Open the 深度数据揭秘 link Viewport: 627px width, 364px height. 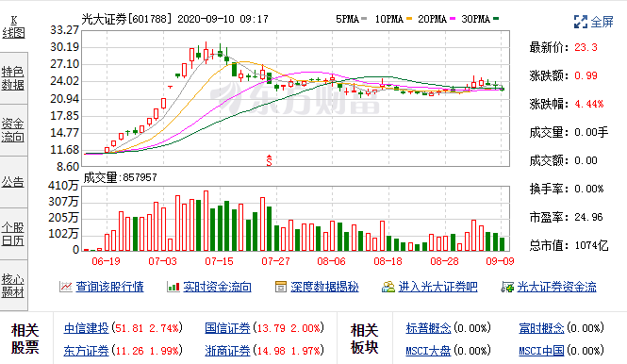point(324,287)
